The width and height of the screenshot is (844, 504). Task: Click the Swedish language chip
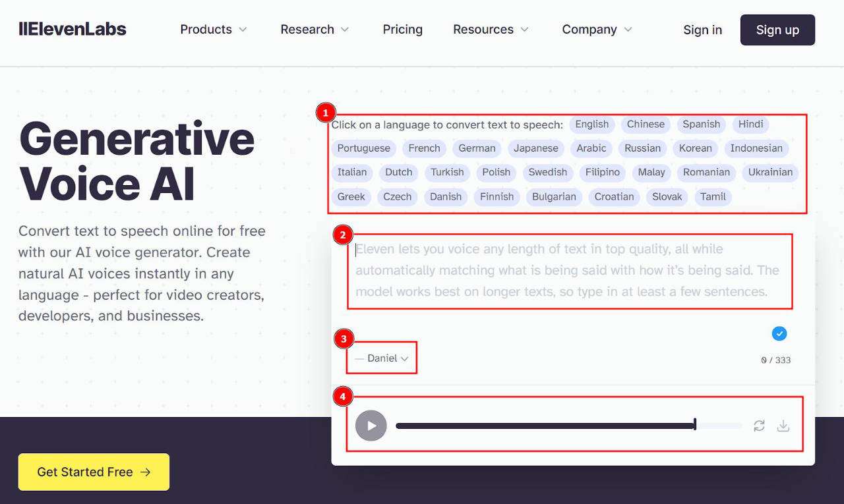pyautogui.click(x=548, y=173)
